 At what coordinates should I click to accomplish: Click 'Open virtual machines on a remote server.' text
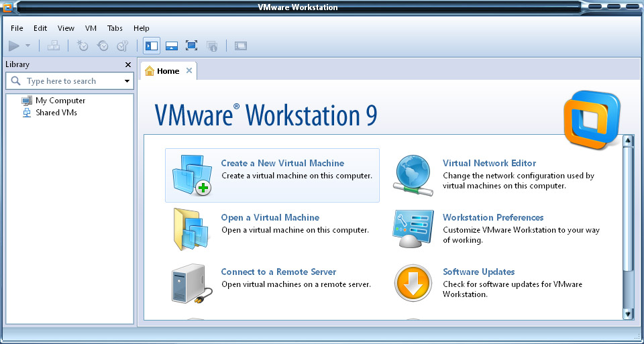click(296, 284)
